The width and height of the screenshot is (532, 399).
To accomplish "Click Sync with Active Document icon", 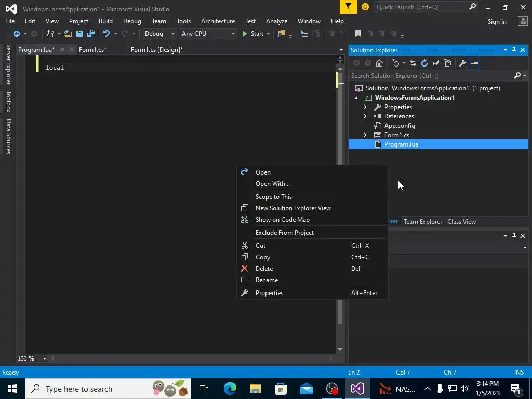I will pyautogui.click(x=413, y=63).
